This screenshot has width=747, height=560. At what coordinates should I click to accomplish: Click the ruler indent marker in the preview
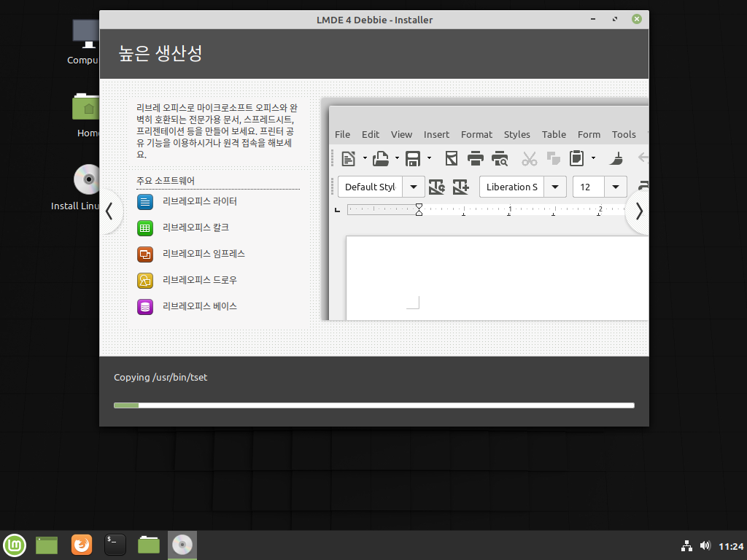(419, 209)
